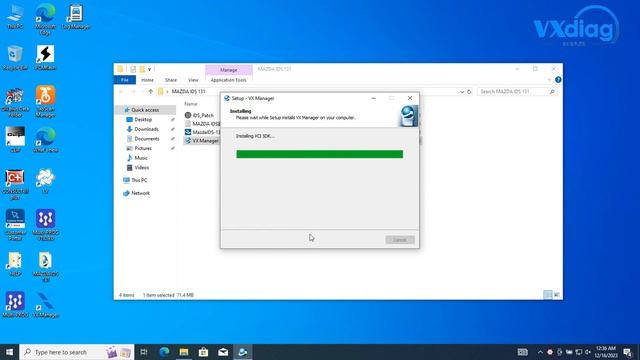Select the Manage contextual tab
Viewport: 640px width, 360px height.
[x=229, y=70]
